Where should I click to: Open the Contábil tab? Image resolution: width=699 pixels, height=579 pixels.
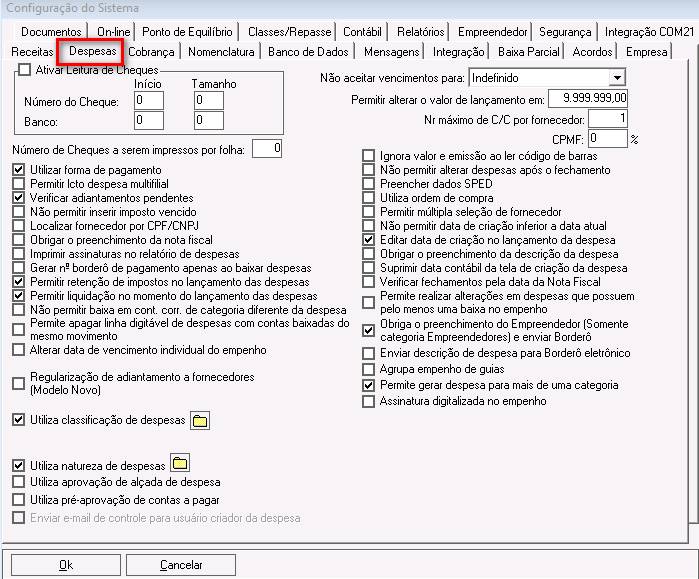[x=362, y=32]
